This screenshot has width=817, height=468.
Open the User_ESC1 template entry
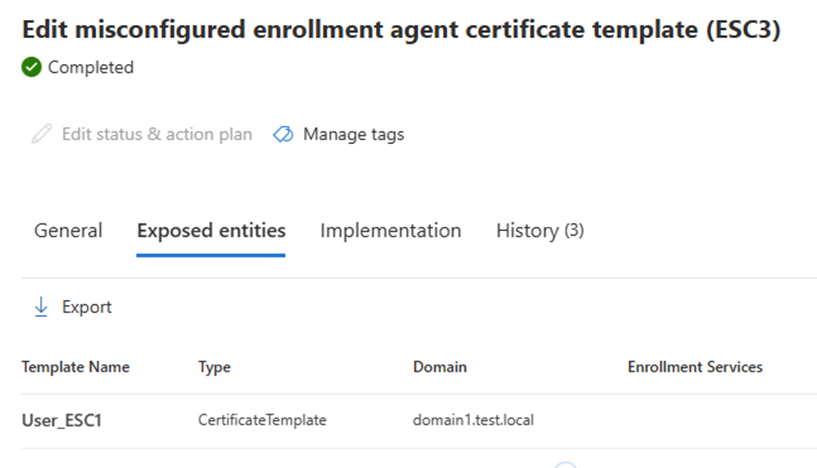point(62,420)
